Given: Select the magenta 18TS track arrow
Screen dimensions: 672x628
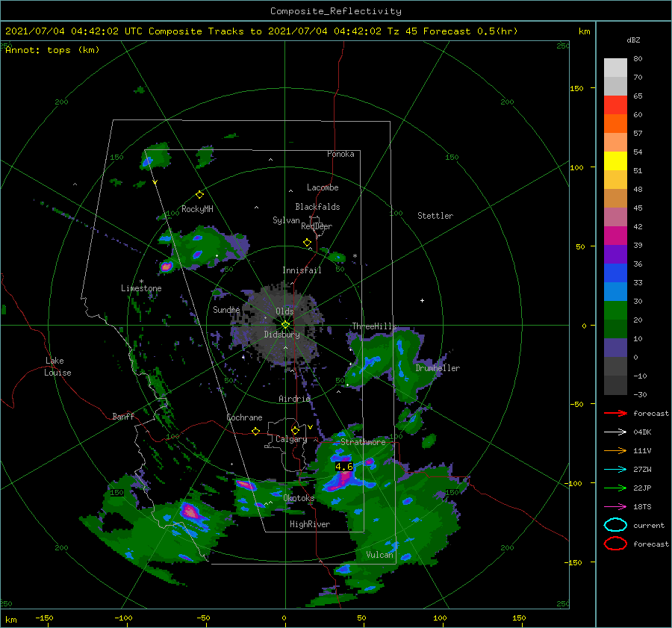Looking at the screenshot, I should [x=615, y=507].
